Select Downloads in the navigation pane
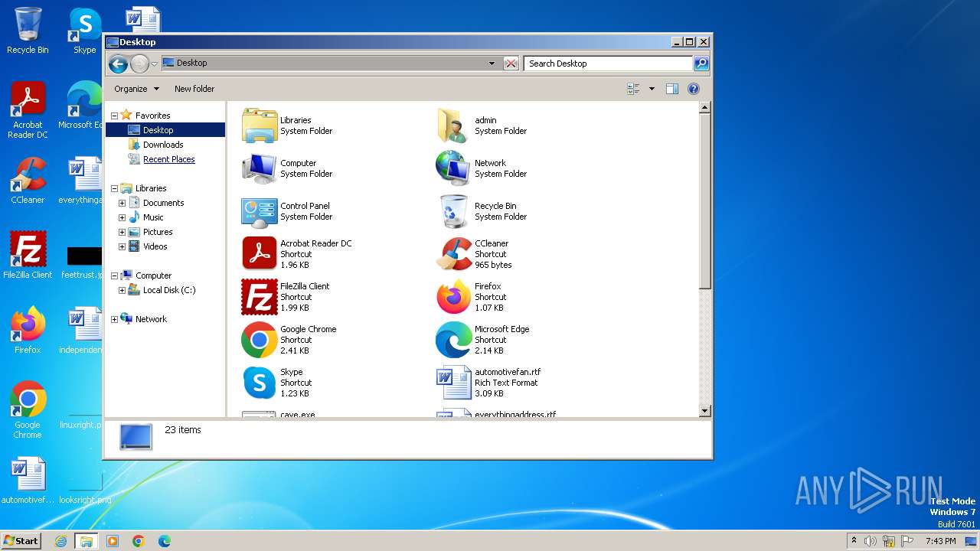980x551 pixels. 163,145
